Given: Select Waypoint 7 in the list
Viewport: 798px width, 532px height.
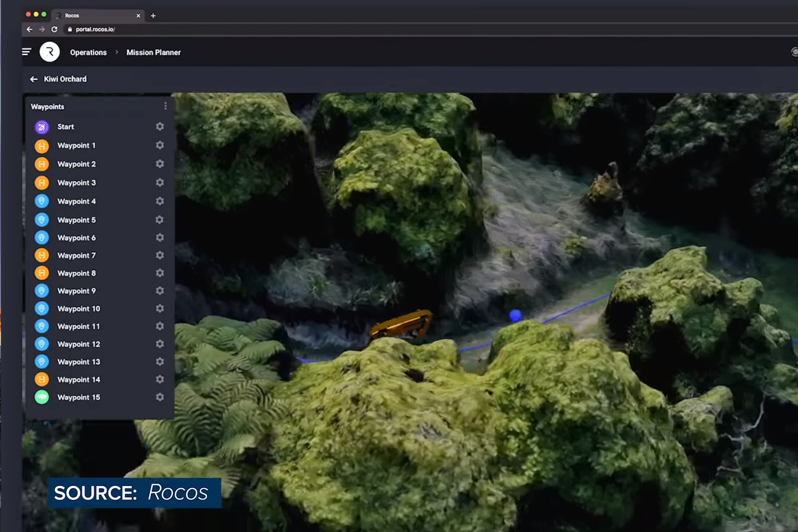Looking at the screenshot, I should tap(76, 255).
